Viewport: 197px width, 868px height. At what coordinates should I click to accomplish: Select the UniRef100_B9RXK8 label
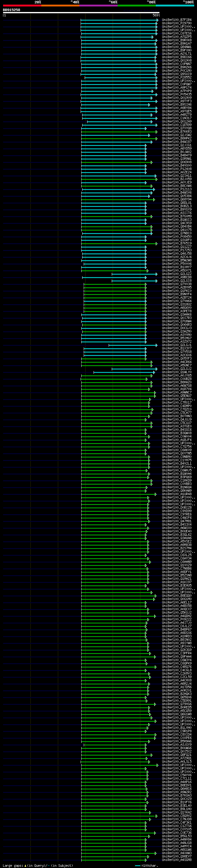coord(176,40)
